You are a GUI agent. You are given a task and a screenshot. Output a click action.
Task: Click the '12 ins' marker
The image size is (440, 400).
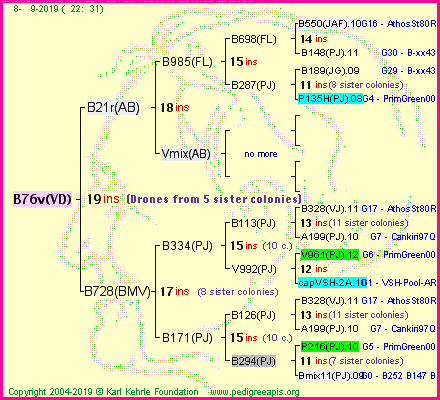tap(314, 269)
